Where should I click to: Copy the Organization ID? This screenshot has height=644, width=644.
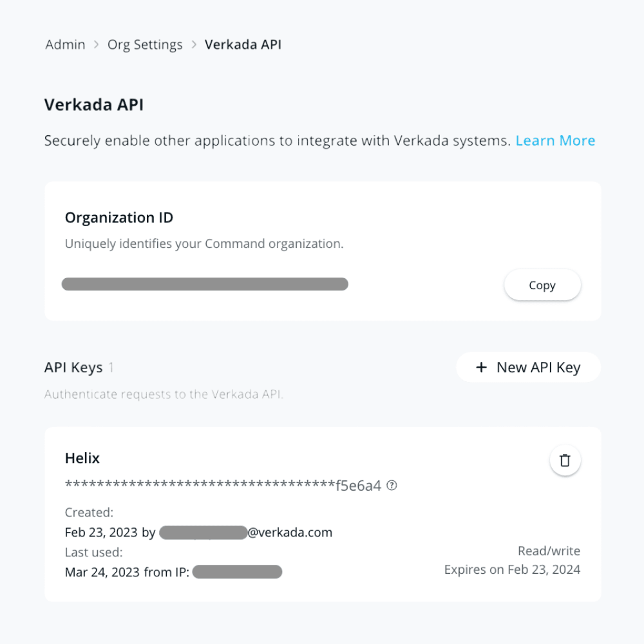(x=542, y=285)
